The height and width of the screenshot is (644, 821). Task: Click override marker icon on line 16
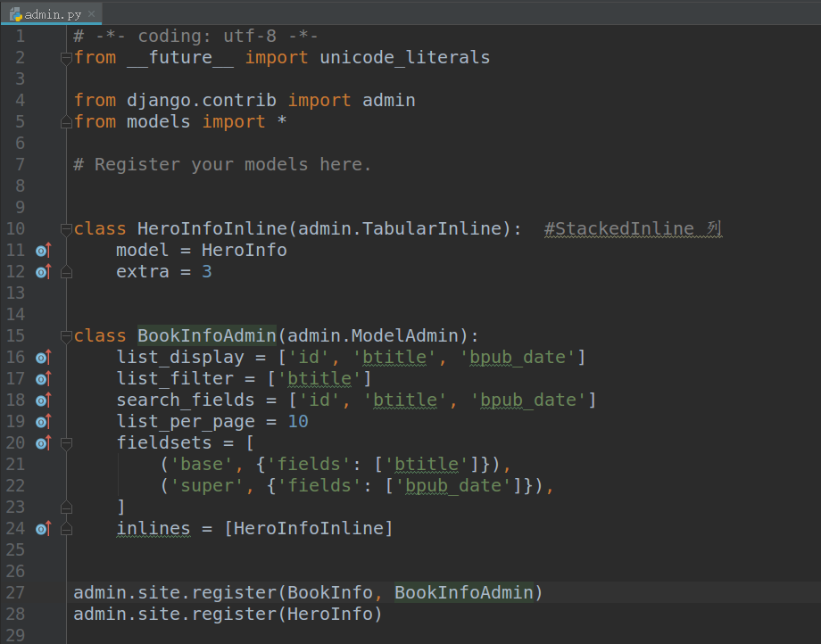(44, 358)
